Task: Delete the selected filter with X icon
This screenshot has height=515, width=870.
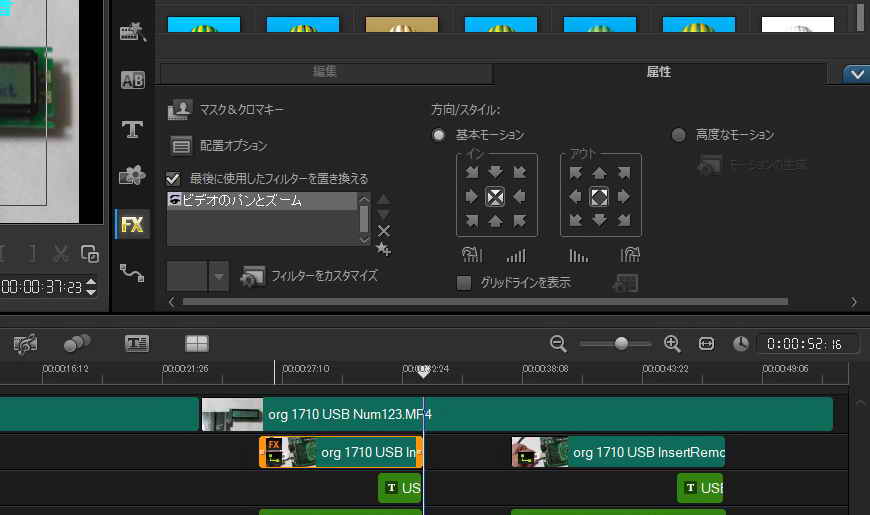Action: (384, 231)
